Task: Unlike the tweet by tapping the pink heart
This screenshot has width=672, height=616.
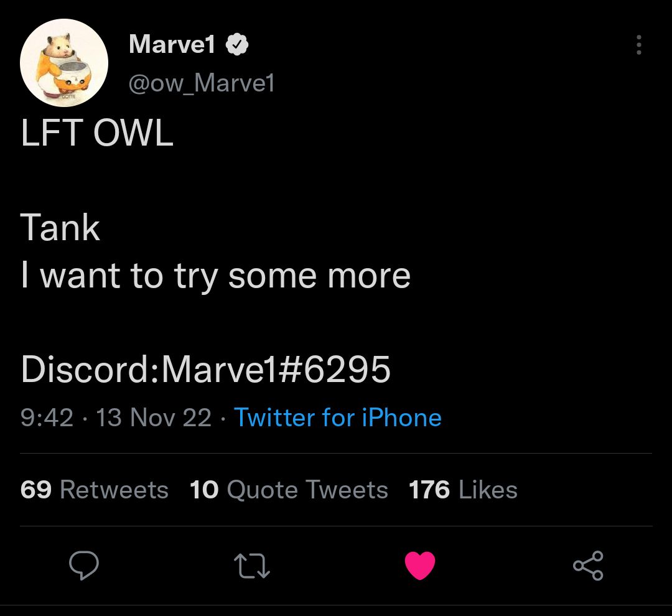Action: [419, 566]
